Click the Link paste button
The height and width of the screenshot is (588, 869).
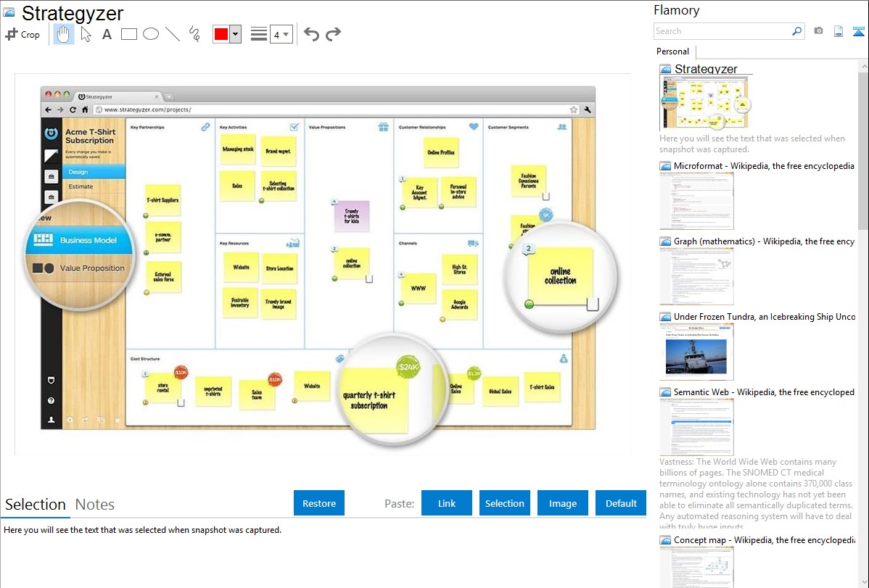coord(447,503)
